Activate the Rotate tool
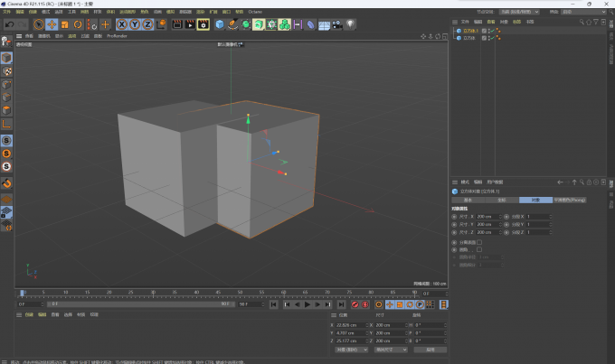615x364 pixels. pyautogui.click(x=78, y=24)
